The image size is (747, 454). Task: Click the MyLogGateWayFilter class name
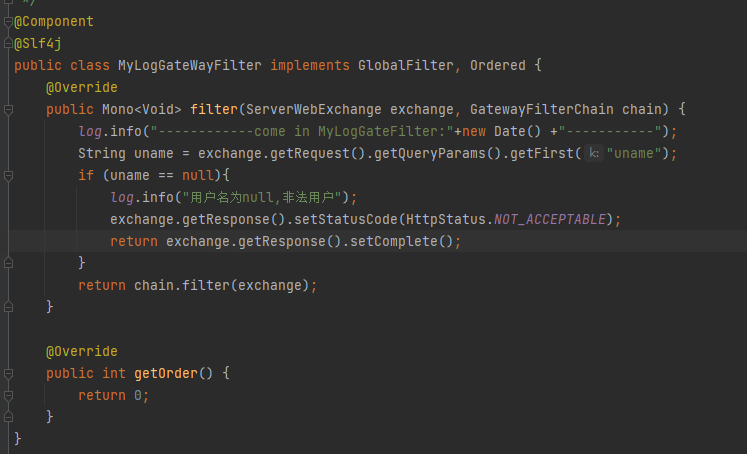[x=190, y=65]
